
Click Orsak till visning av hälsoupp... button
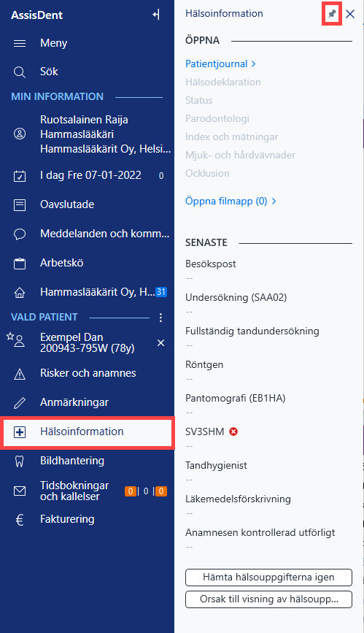point(268,599)
